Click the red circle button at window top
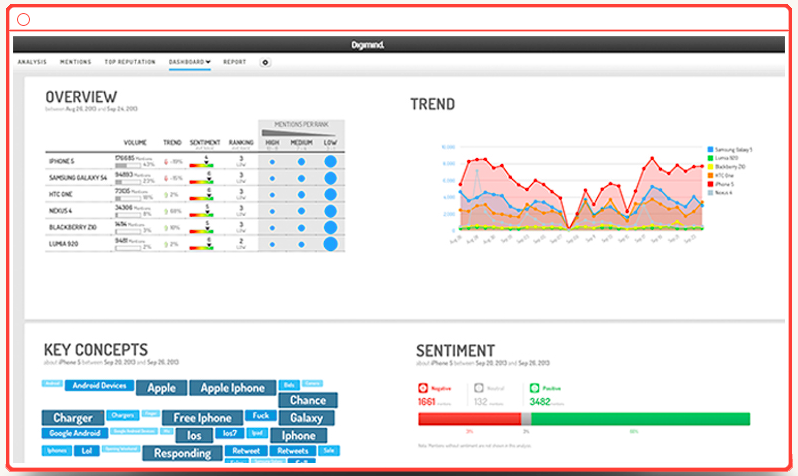This screenshot has width=798, height=476. pos(23,19)
